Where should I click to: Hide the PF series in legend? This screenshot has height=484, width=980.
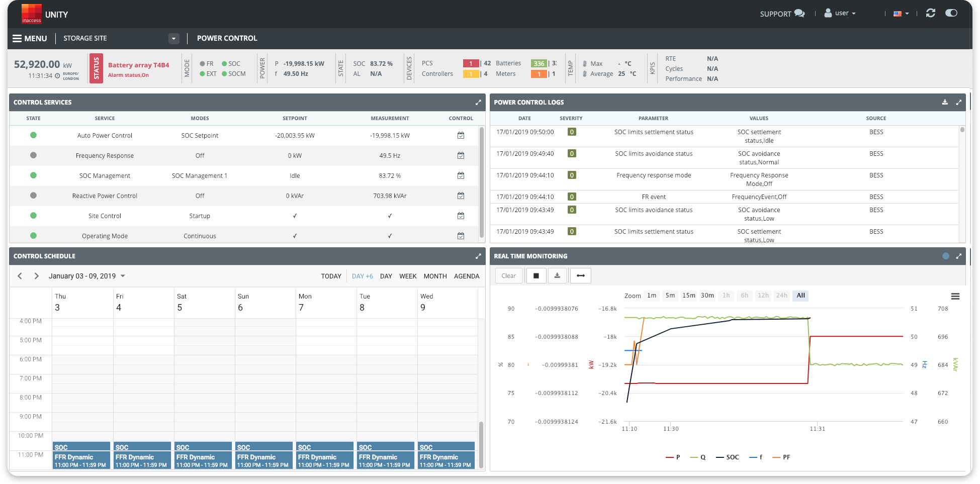pyautogui.click(x=781, y=457)
